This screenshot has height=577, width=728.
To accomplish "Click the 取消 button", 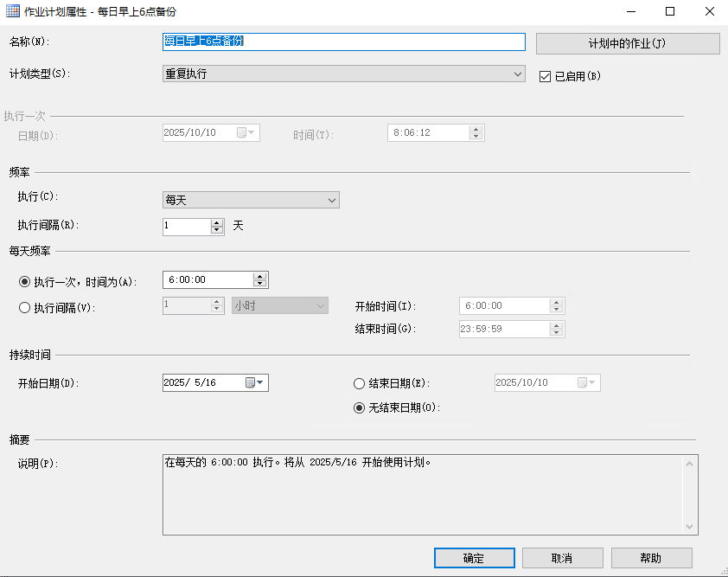I will pyautogui.click(x=563, y=558).
